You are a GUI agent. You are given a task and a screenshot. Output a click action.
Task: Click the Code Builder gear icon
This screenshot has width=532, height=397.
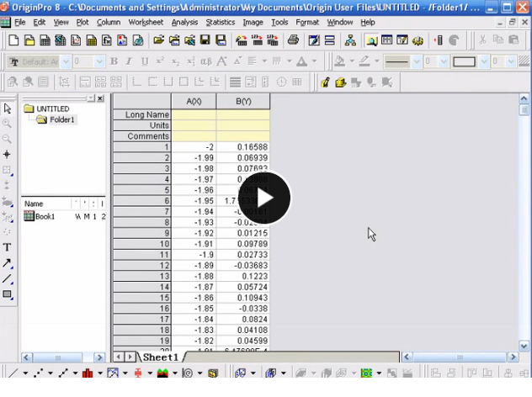pyautogui.click(x=418, y=40)
